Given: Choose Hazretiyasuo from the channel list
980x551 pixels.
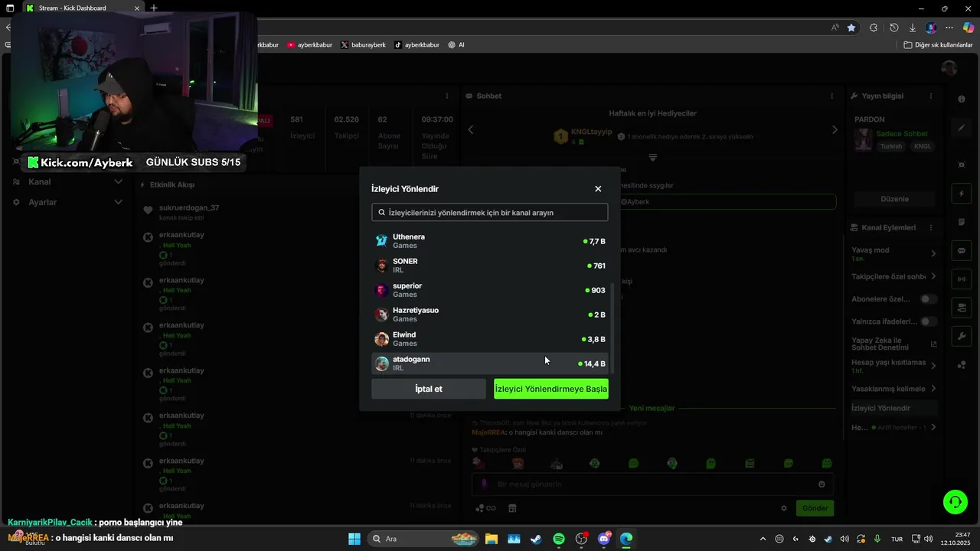Looking at the screenshot, I should 490,315.
